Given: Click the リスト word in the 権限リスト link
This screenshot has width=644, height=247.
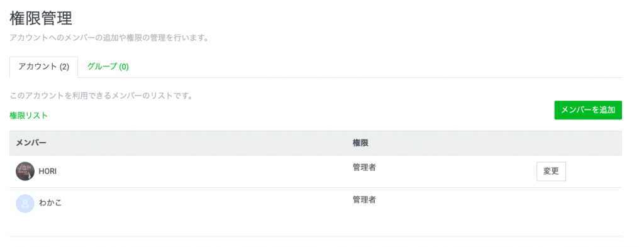Looking at the screenshot, I should tap(36, 116).
